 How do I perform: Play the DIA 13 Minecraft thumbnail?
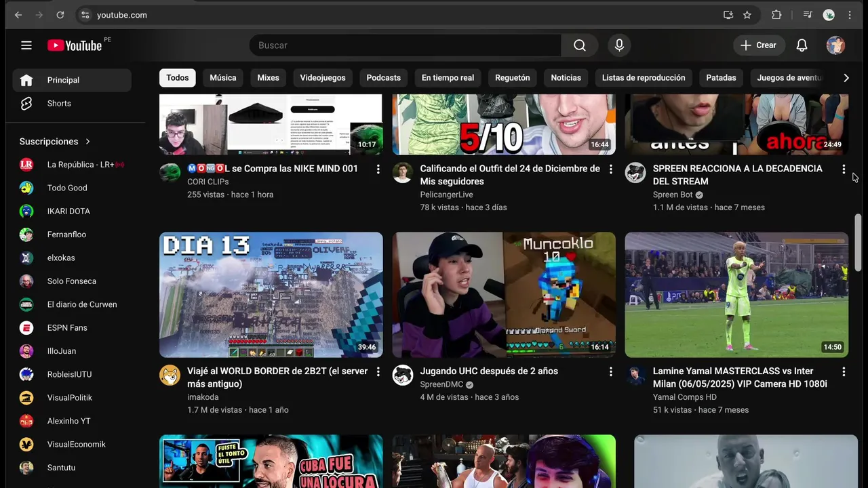271,295
